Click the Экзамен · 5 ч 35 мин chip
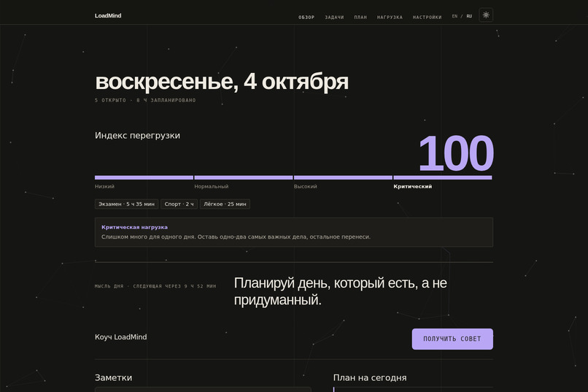This screenshot has height=392, width=588. coord(126,204)
